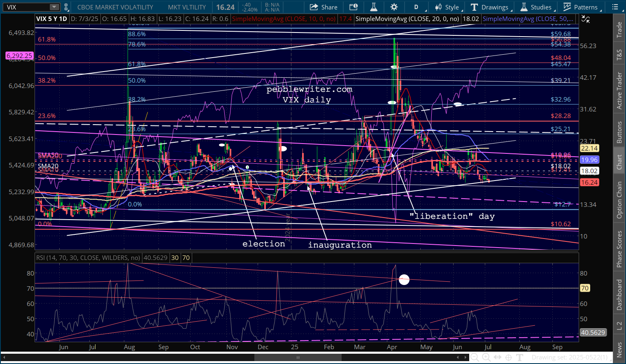Zoom in using plus magnifier icon
The width and height of the screenshot is (626, 364).
pyautogui.click(x=486, y=357)
